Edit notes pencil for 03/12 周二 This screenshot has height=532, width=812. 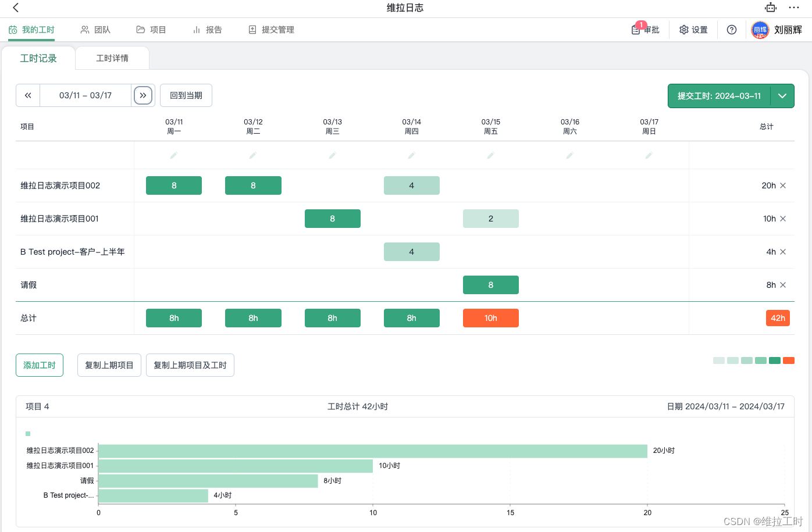[x=253, y=155]
